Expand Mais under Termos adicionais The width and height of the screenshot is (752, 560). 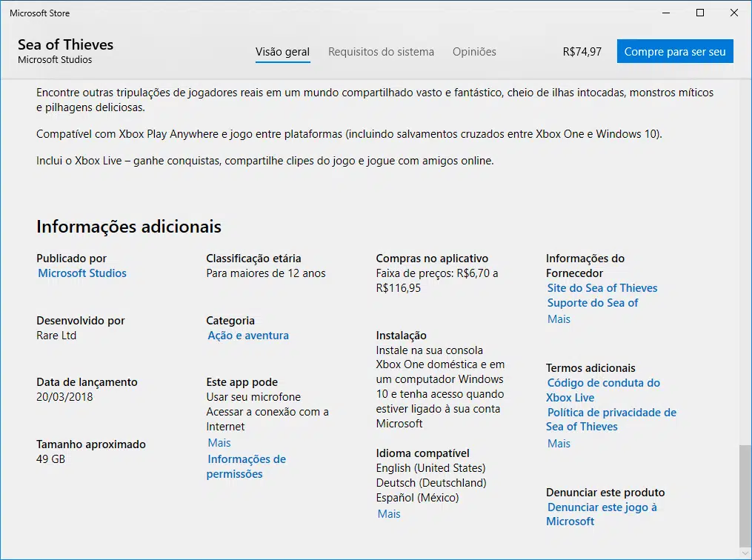559,444
